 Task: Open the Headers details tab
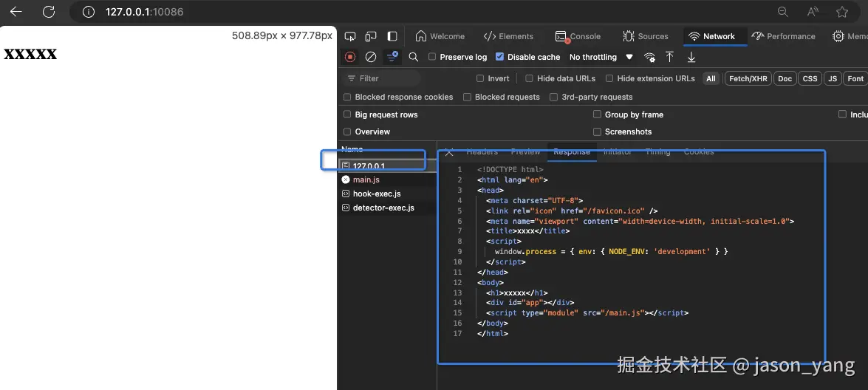tap(482, 151)
